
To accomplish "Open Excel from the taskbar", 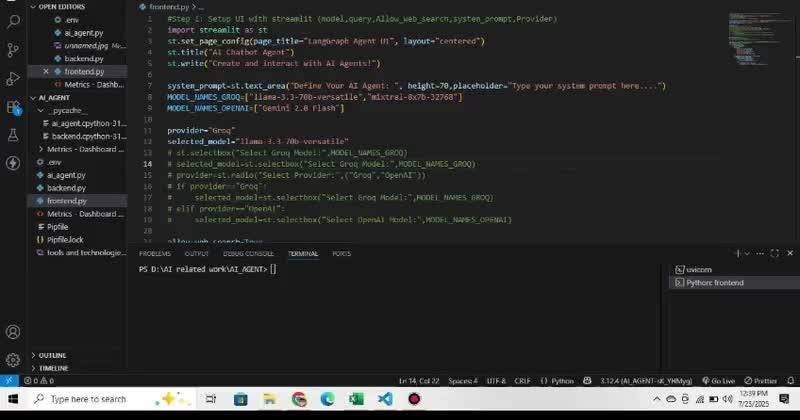I will 357,399.
